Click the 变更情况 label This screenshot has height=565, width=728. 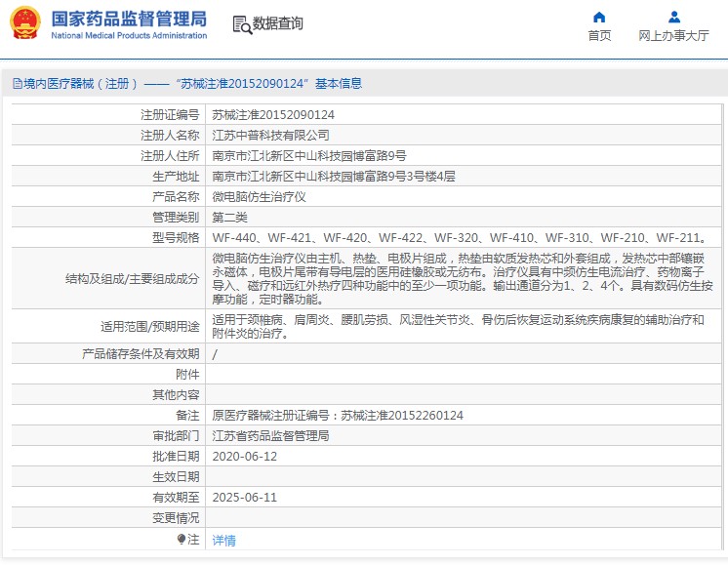click(x=176, y=517)
